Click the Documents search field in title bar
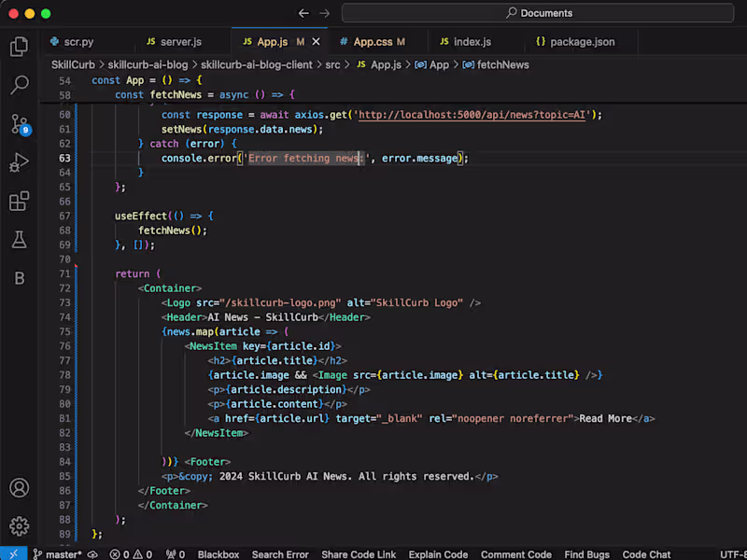The image size is (747, 560). tap(539, 13)
